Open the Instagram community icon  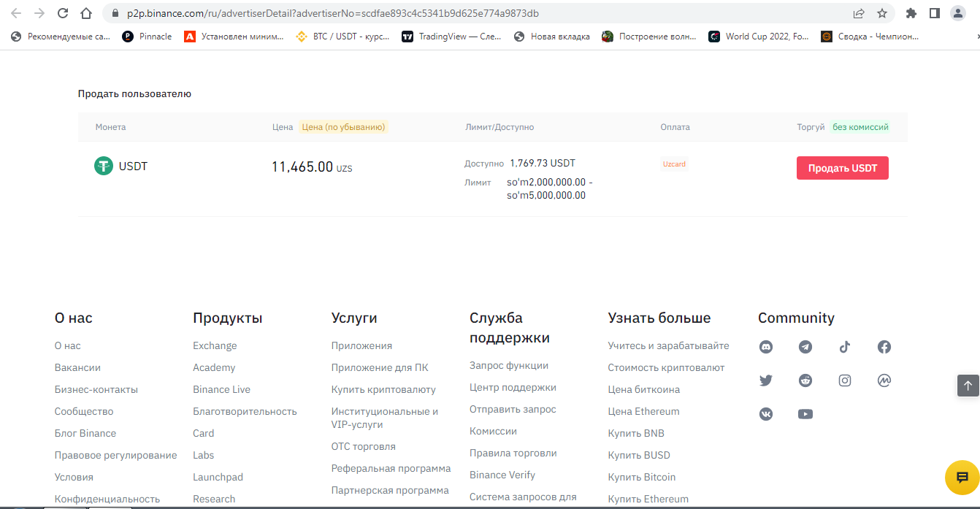click(x=845, y=380)
